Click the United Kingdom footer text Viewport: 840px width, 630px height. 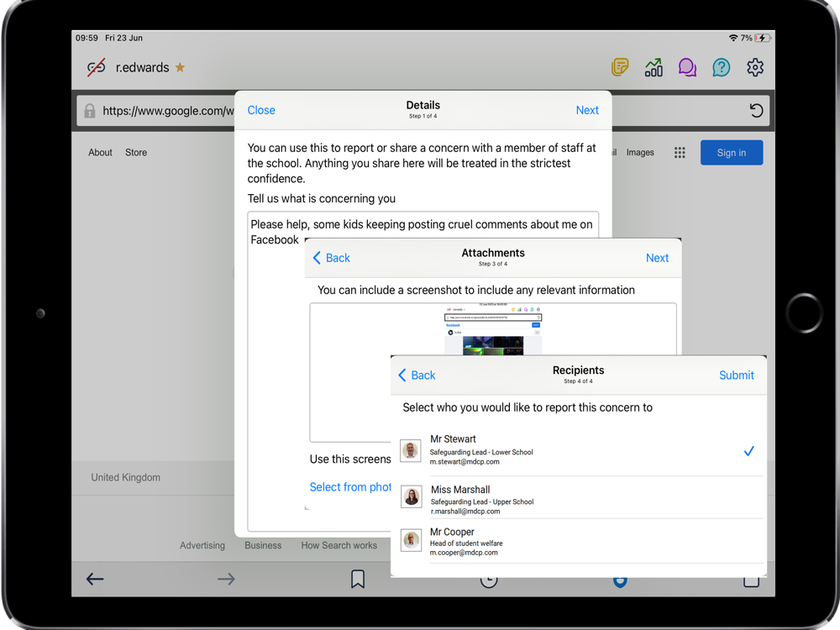125,477
